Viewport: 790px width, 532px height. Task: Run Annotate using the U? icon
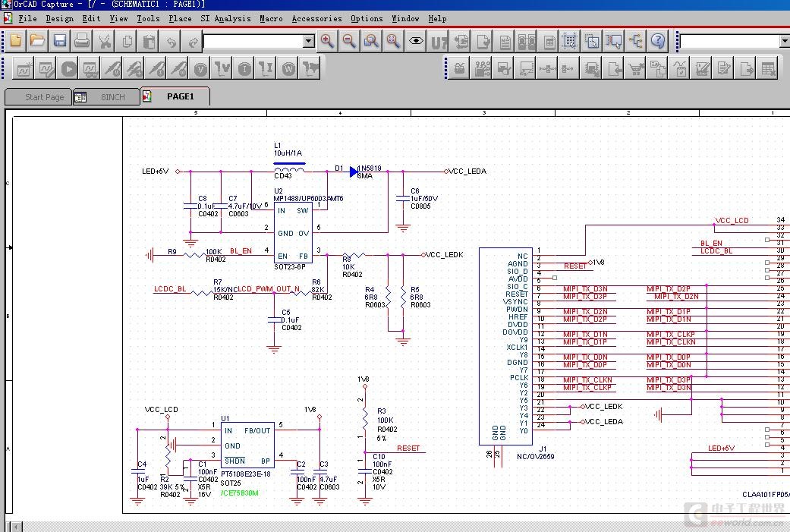pos(438,41)
